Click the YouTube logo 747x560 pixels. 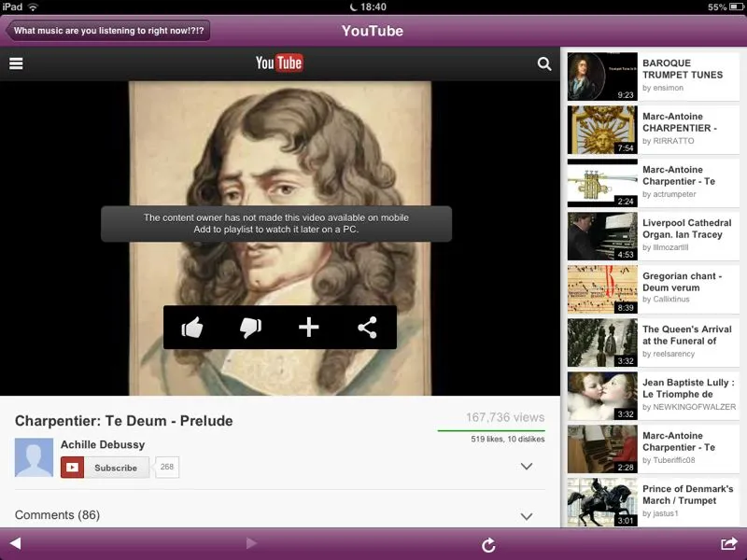(279, 63)
